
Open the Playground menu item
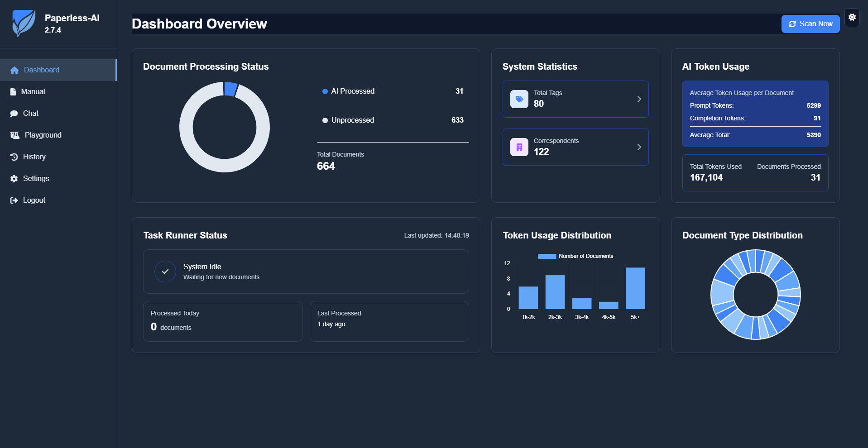(x=43, y=135)
